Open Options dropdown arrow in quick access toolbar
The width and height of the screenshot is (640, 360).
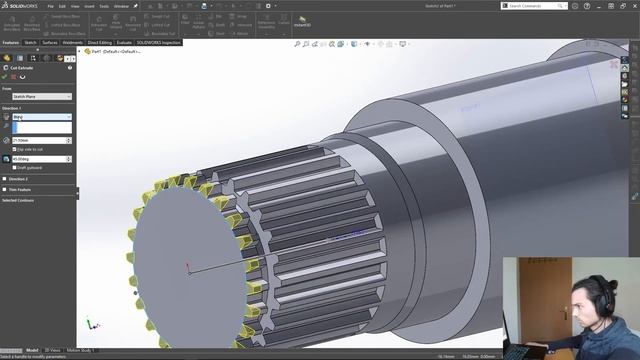pos(276,6)
